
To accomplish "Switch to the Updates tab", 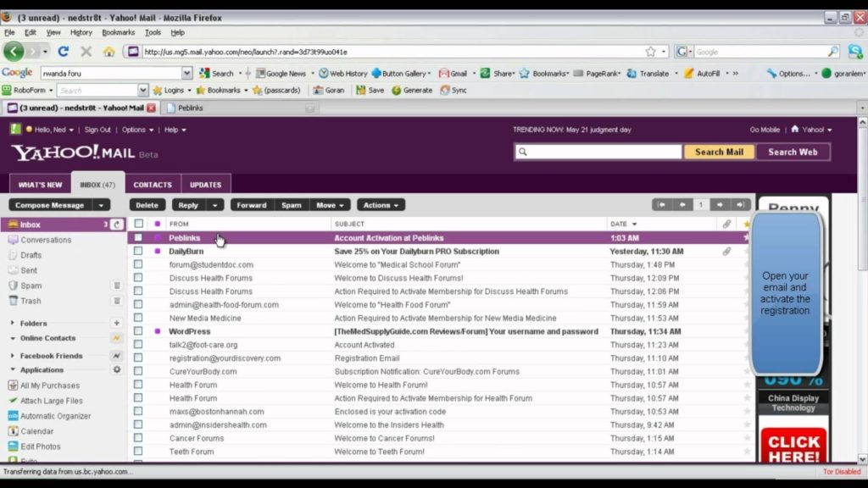I will pos(205,185).
